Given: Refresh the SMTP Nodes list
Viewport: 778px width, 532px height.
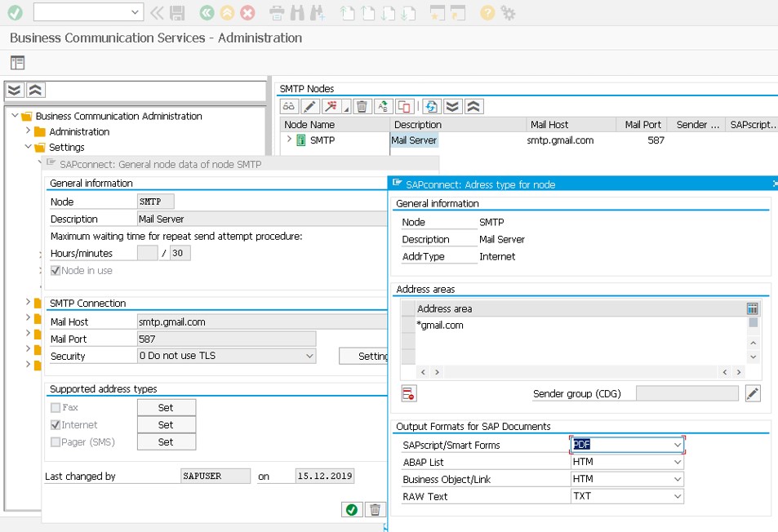Looking at the screenshot, I should point(431,107).
